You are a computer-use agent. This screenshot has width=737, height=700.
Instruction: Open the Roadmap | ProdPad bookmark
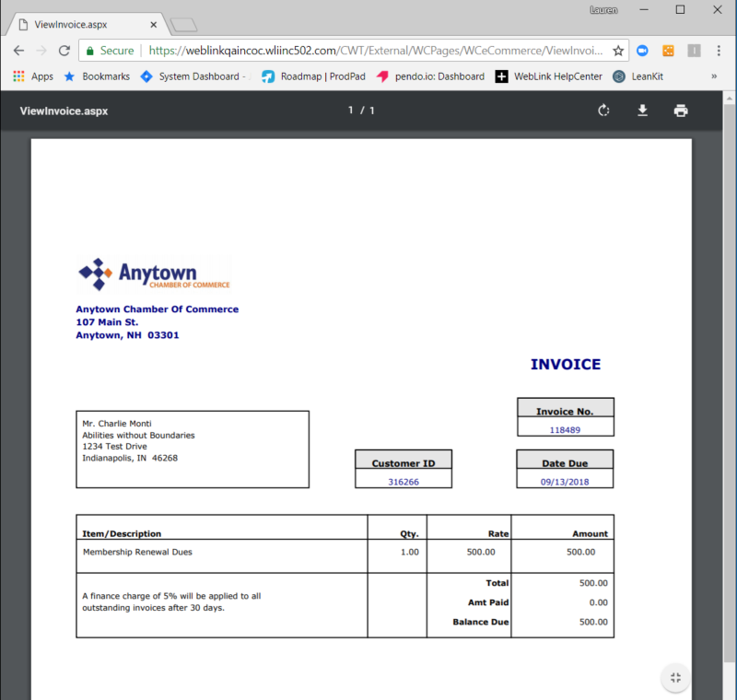(313, 76)
